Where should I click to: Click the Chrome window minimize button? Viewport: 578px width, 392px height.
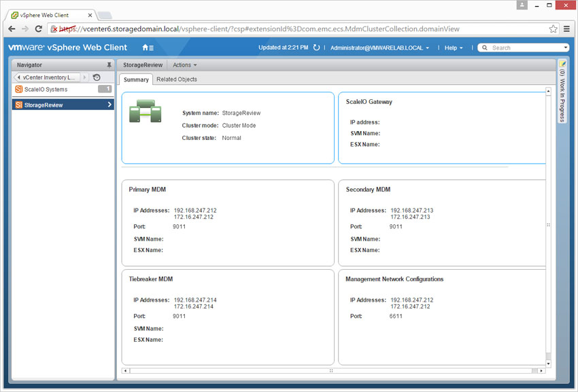point(537,5)
